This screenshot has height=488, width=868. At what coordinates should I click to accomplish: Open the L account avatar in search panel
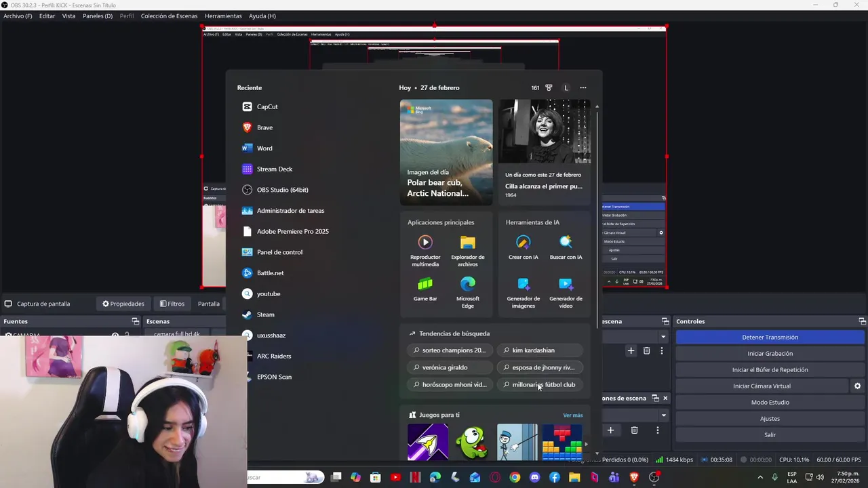pos(566,87)
